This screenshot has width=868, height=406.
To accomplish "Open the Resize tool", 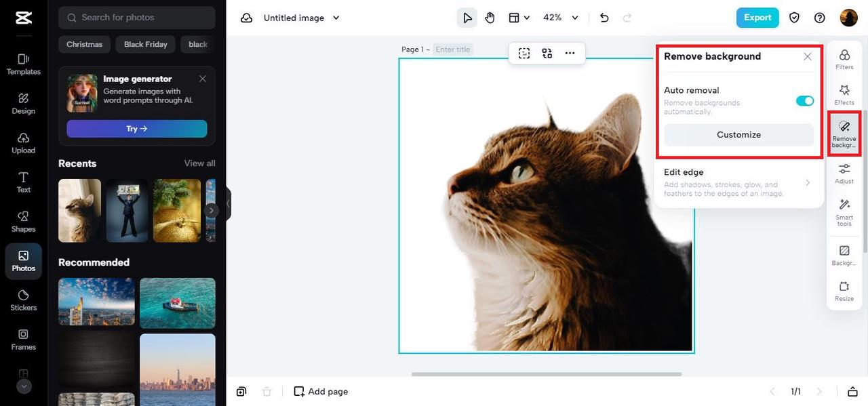I will tap(844, 291).
